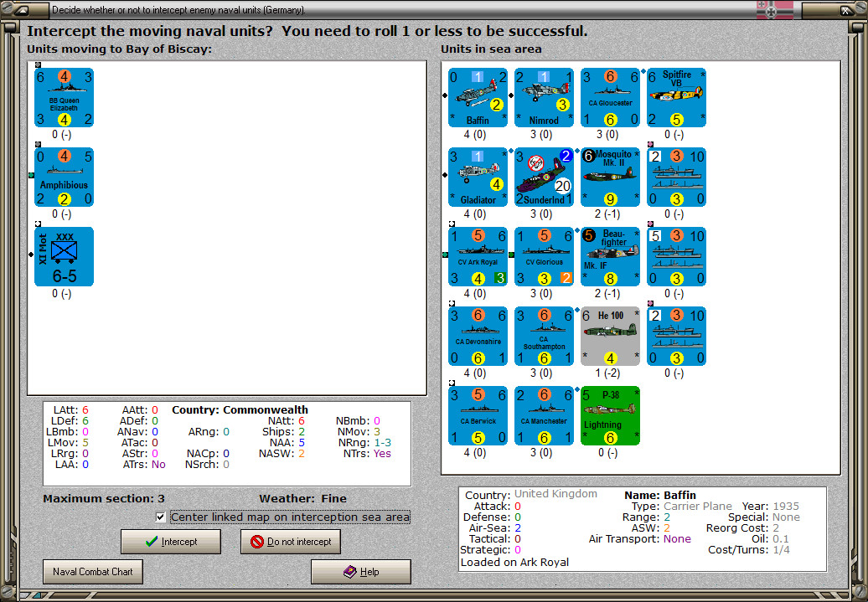Click the German flag icon in title bar
The width and height of the screenshot is (868, 602).
[x=775, y=9]
